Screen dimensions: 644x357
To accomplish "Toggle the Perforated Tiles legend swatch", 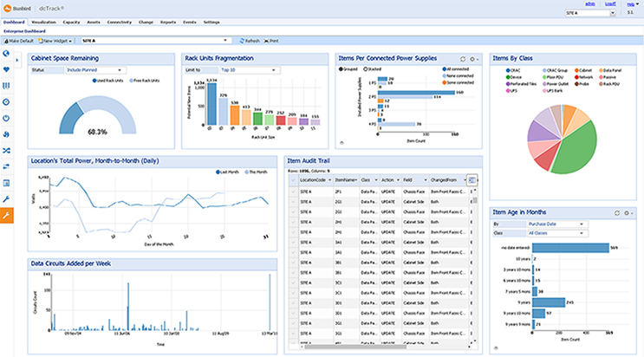I will 508,84.
